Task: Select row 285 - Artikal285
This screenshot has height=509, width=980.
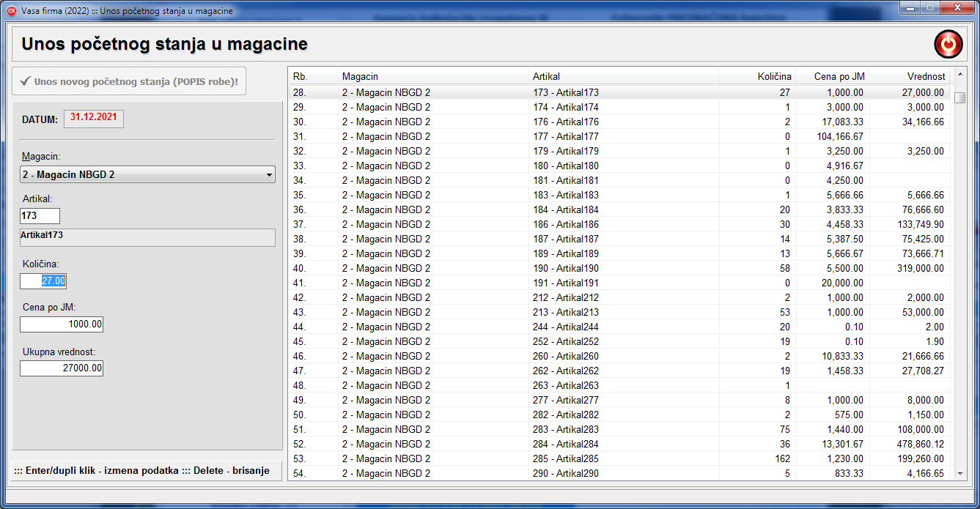Action: 619,458
